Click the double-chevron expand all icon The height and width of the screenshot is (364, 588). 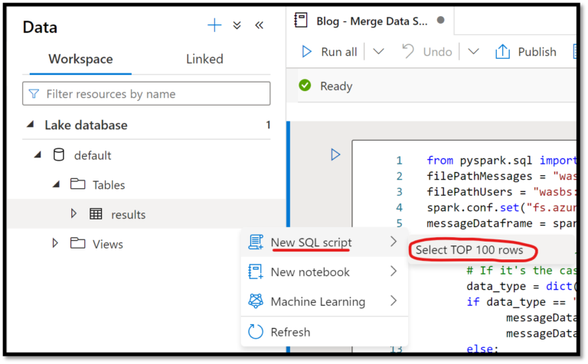(x=237, y=26)
